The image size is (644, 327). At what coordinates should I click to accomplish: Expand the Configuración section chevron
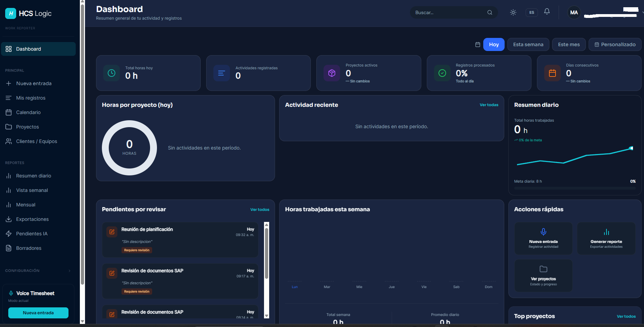pyautogui.click(x=70, y=271)
